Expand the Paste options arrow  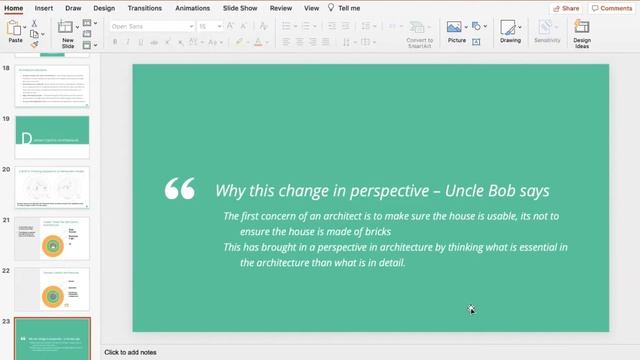pos(24,27)
